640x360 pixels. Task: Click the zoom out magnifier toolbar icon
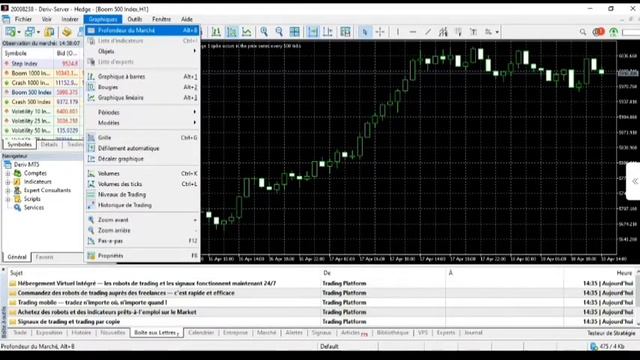[x=279, y=32]
